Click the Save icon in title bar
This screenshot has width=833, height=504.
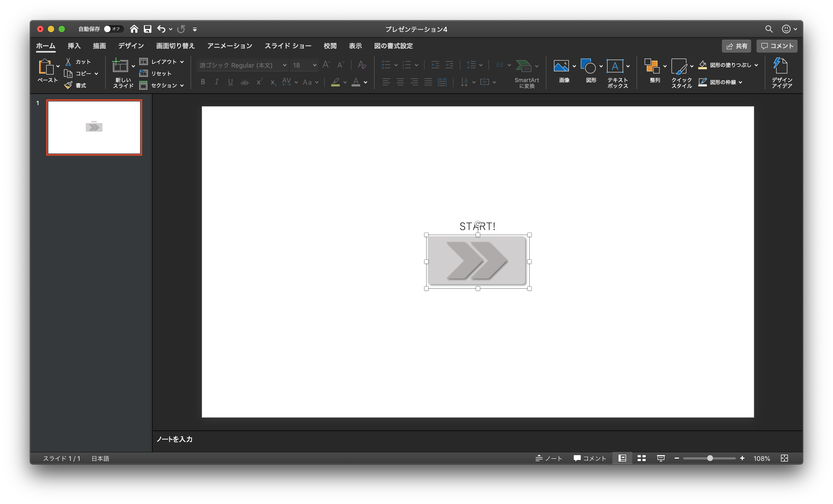click(x=147, y=29)
